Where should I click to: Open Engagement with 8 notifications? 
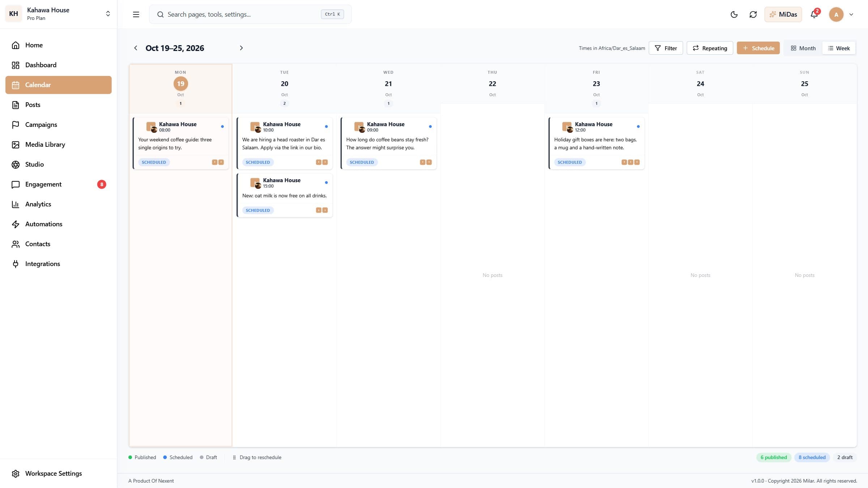click(x=58, y=184)
